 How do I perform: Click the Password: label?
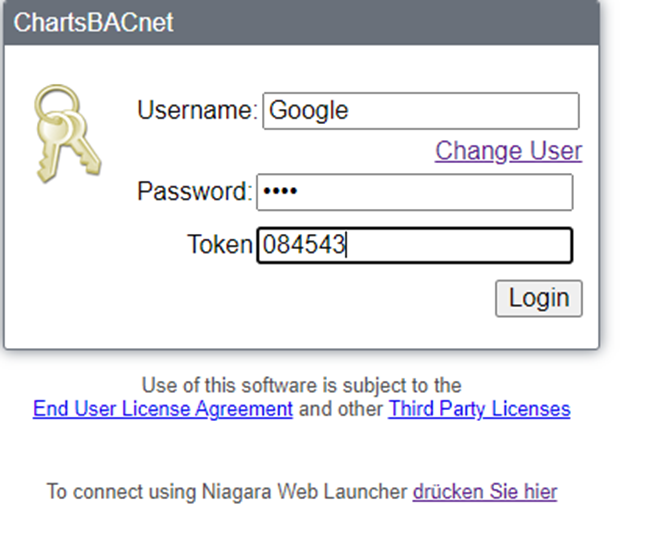pos(195,192)
